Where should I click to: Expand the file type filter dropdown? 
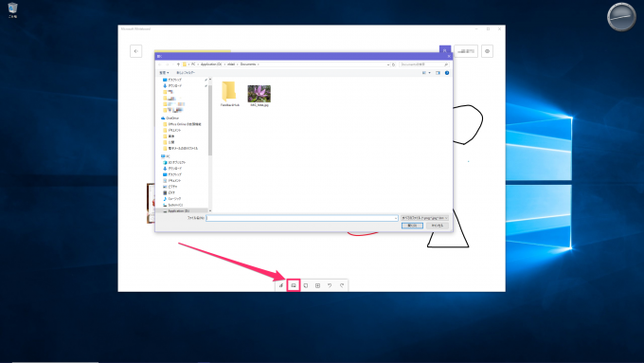(x=424, y=218)
